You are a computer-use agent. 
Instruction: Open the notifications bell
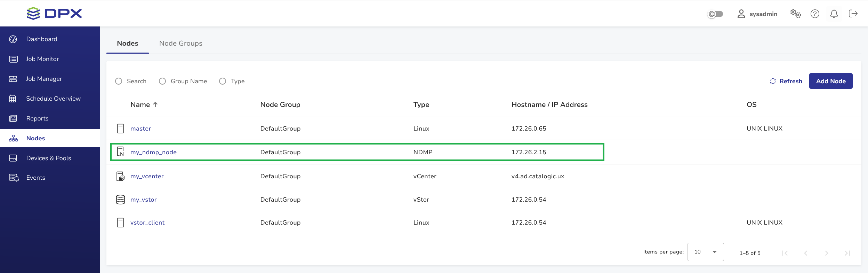click(x=834, y=14)
